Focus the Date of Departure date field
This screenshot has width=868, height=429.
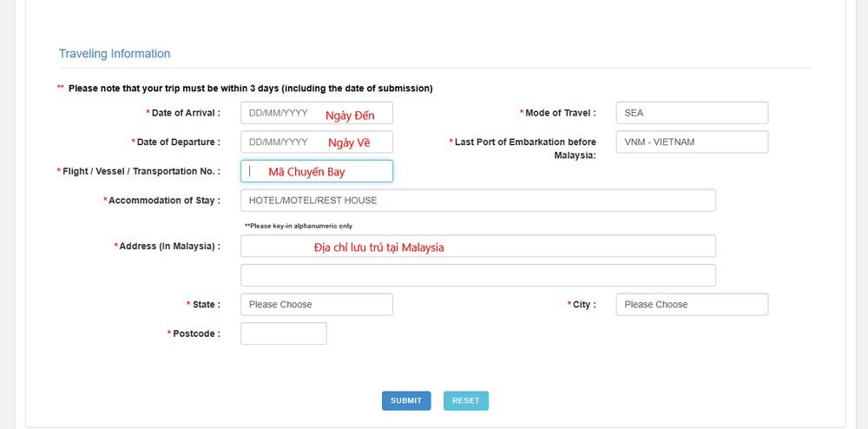pyautogui.click(x=316, y=142)
